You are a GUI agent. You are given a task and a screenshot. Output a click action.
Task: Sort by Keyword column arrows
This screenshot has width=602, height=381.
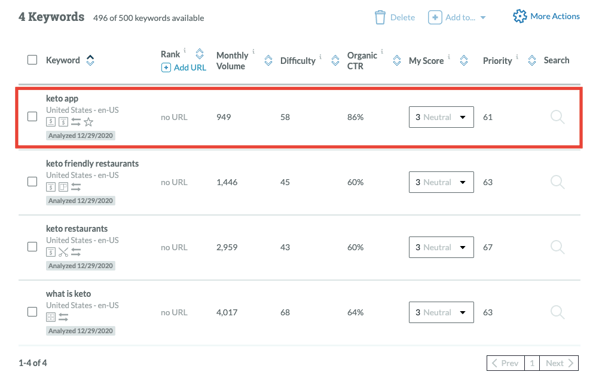(x=90, y=60)
